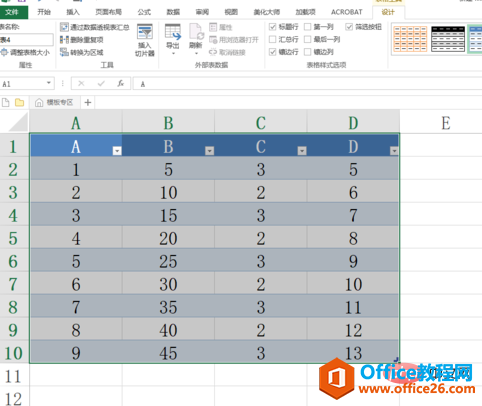Click the select-all corner triangle of the sheet
Image resolution: width=482 pixels, height=406 pixels.
point(17,122)
